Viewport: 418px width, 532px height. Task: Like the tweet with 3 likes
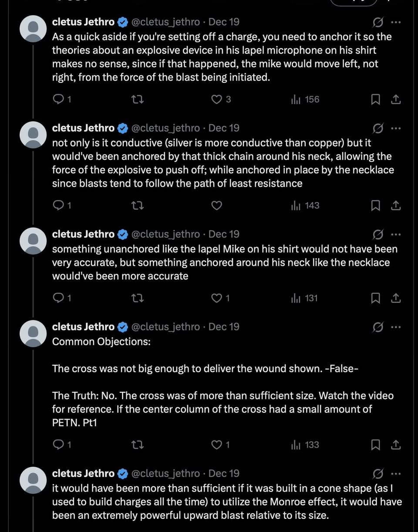click(216, 100)
